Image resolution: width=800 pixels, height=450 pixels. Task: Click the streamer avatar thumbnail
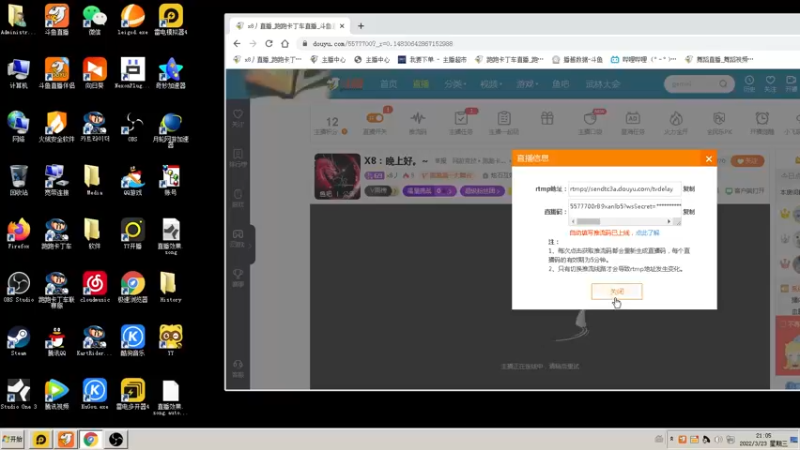pyautogui.click(x=337, y=177)
